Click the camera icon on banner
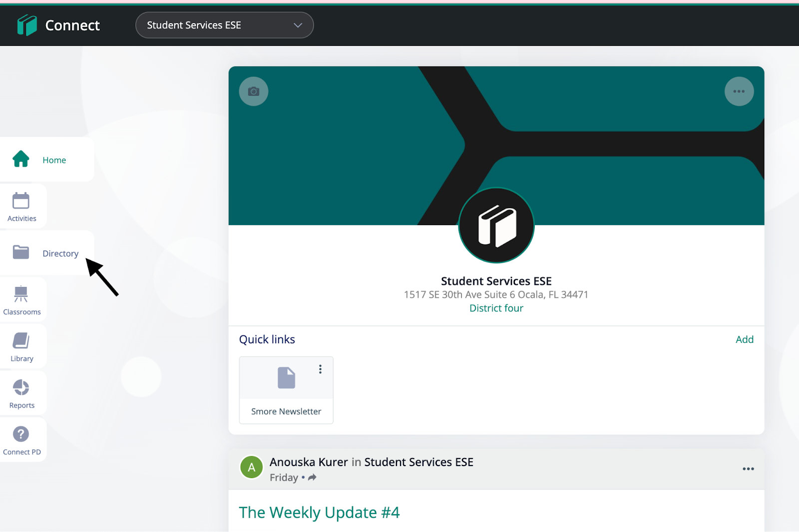 254,91
